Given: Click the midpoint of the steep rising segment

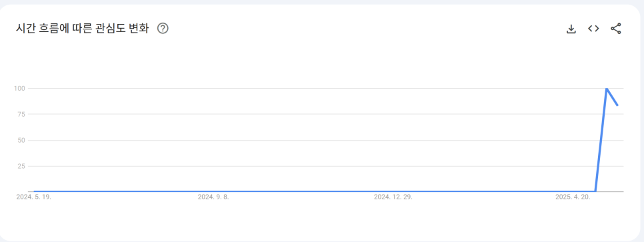Looking at the screenshot, I should [601, 140].
